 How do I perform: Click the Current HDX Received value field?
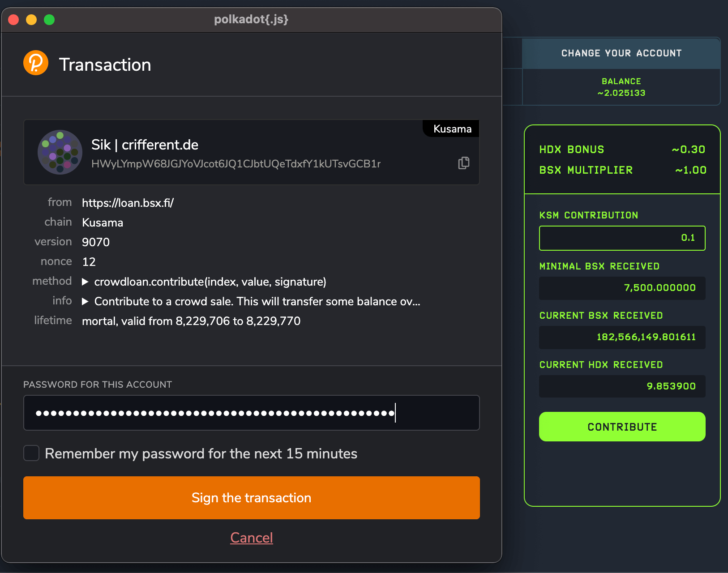(622, 386)
